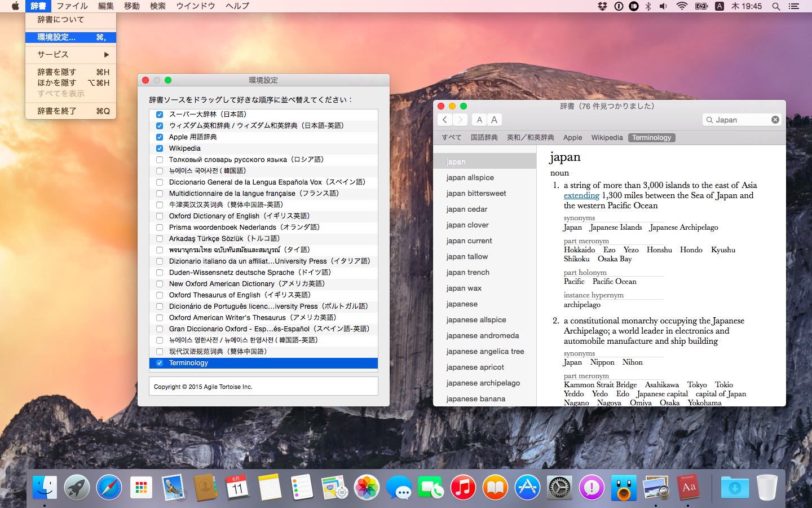Open Finder from the Dock
This screenshot has width=812, height=508.
45,487
